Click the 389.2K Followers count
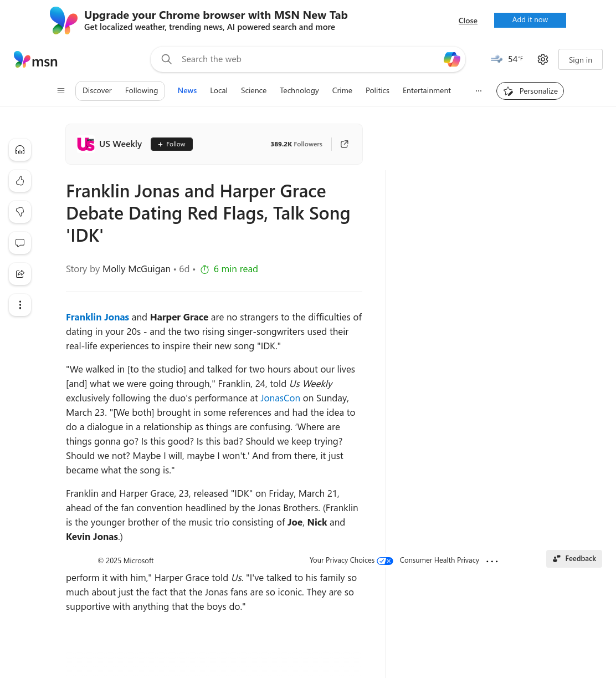616x678 pixels. 296,144
